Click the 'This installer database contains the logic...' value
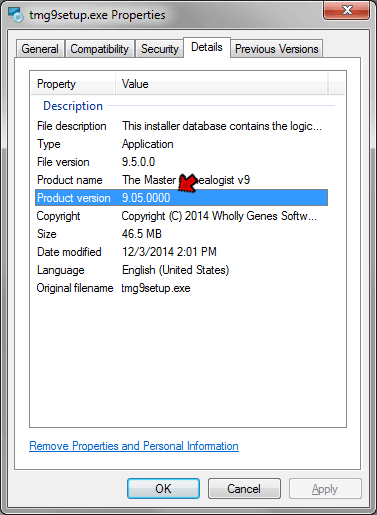Screen dimensions: 377x515 click(222, 126)
